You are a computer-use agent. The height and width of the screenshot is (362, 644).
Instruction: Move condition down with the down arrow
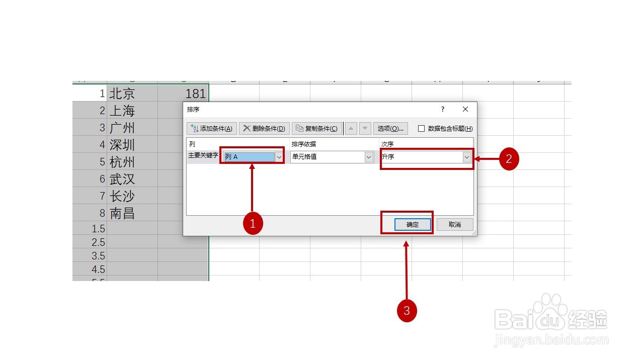[x=366, y=129]
